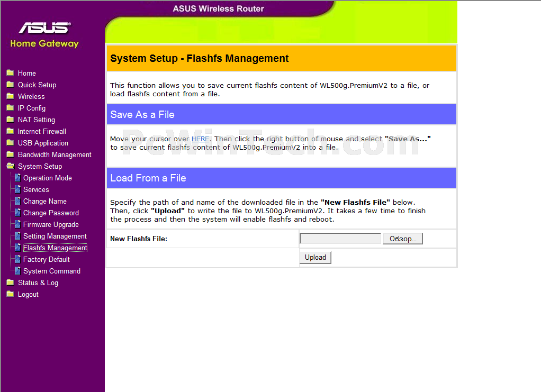Expand the Internet Firewall menu
Screen dimensions: 541x392
click(42, 131)
